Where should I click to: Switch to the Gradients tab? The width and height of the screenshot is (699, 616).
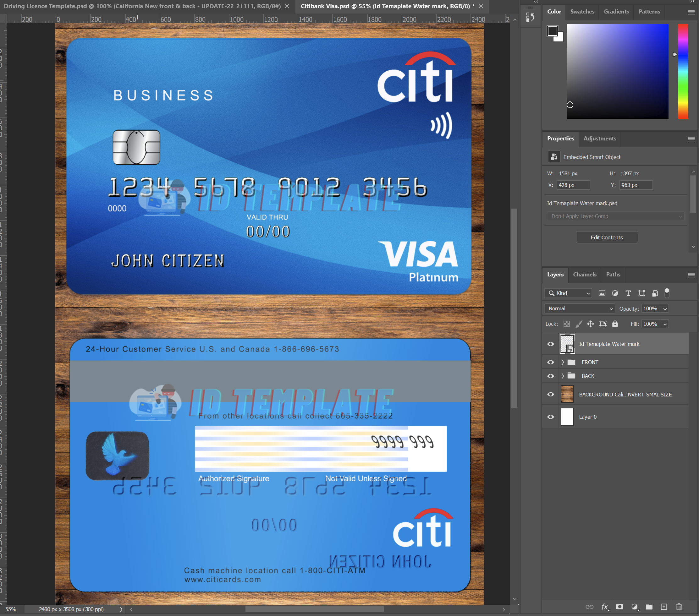[616, 11]
